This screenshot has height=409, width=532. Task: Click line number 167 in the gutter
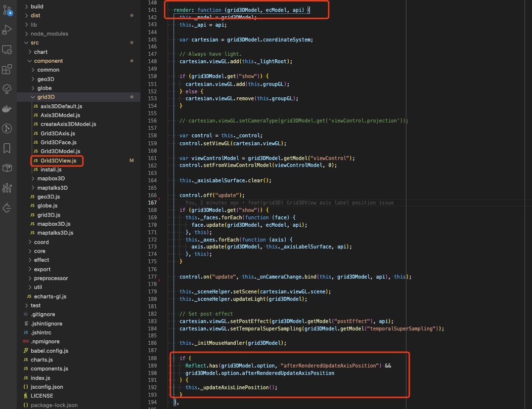click(152, 203)
